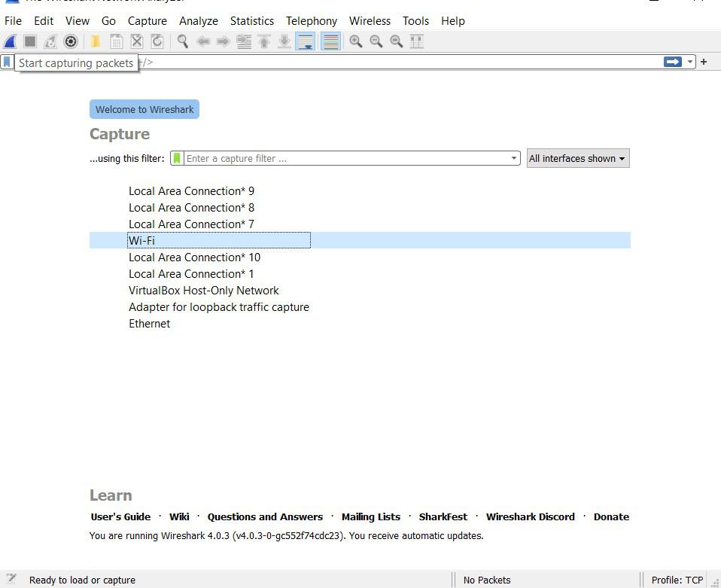
Task: Open the Wiki link
Action: click(x=179, y=516)
